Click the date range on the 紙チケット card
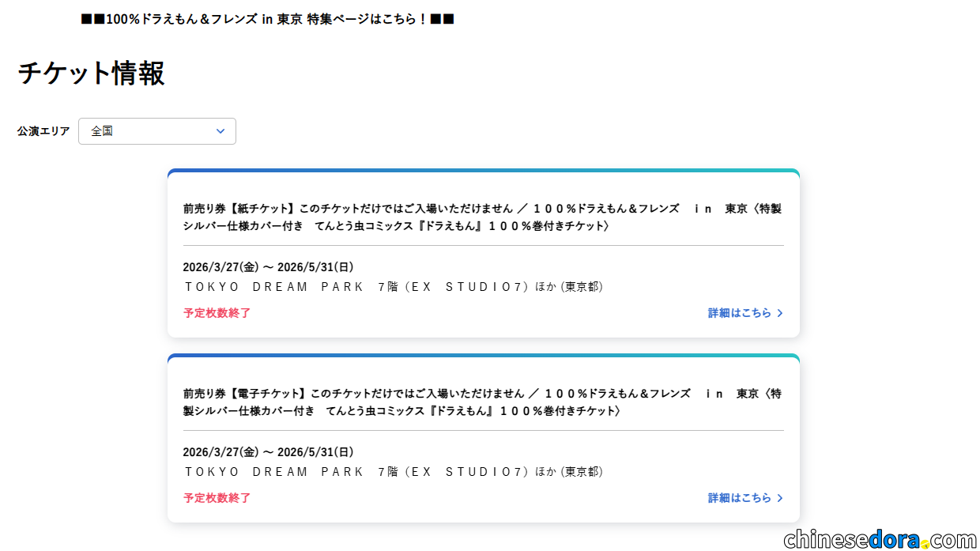Viewport: 980px width, 551px height. click(268, 267)
